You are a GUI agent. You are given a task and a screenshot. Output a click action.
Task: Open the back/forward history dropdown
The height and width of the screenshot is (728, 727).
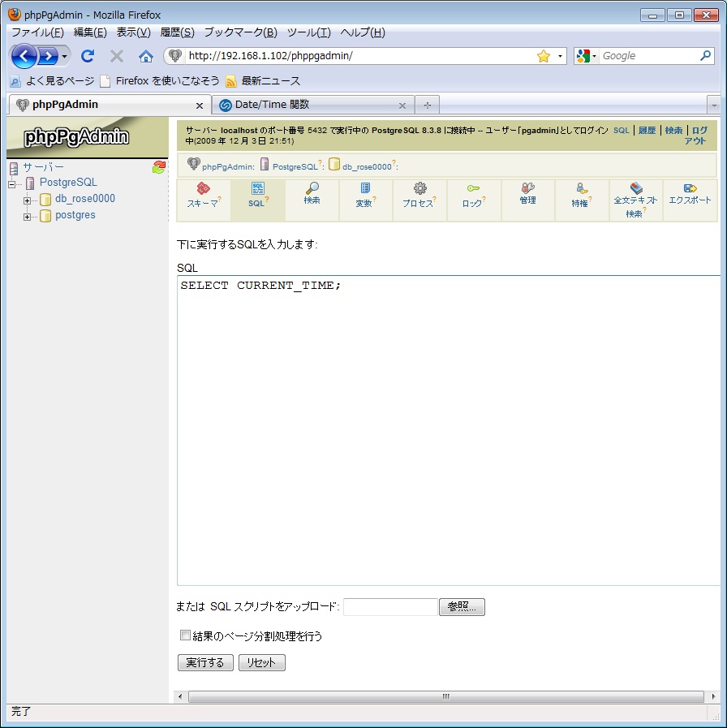pyautogui.click(x=65, y=57)
